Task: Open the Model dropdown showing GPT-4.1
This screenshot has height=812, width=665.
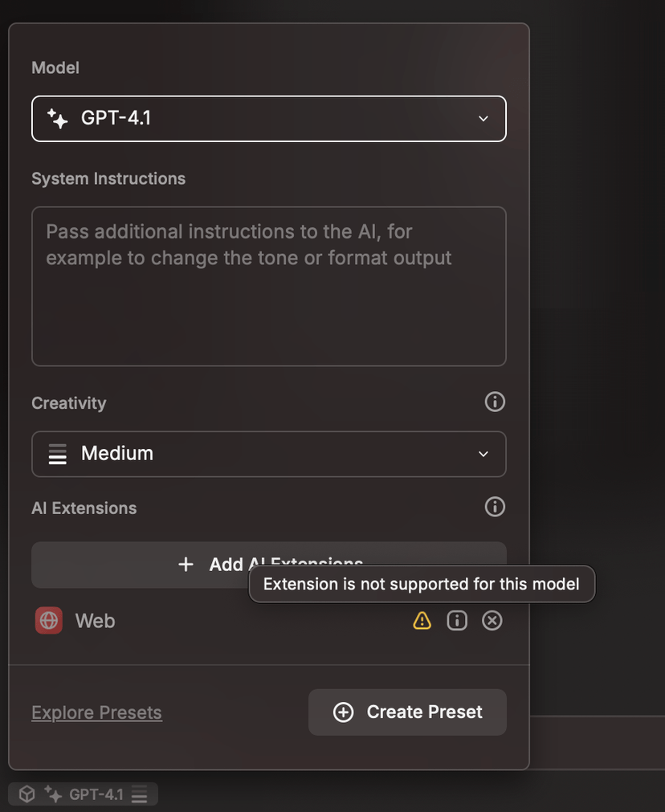Action: coord(269,118)
